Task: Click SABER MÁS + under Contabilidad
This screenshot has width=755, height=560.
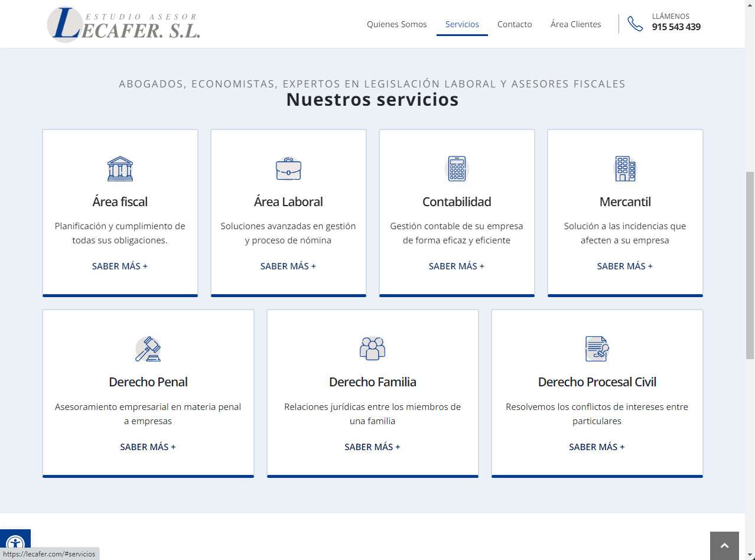Action: point(457,266)
